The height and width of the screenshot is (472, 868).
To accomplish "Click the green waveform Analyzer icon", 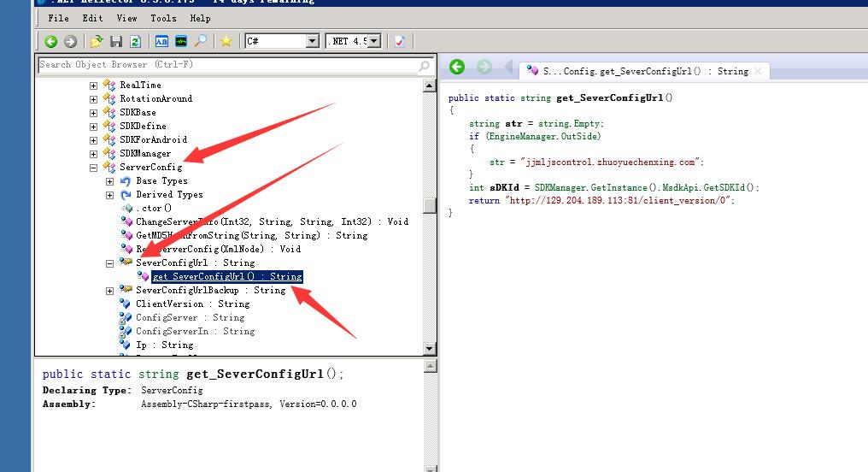I will point(181,41).
